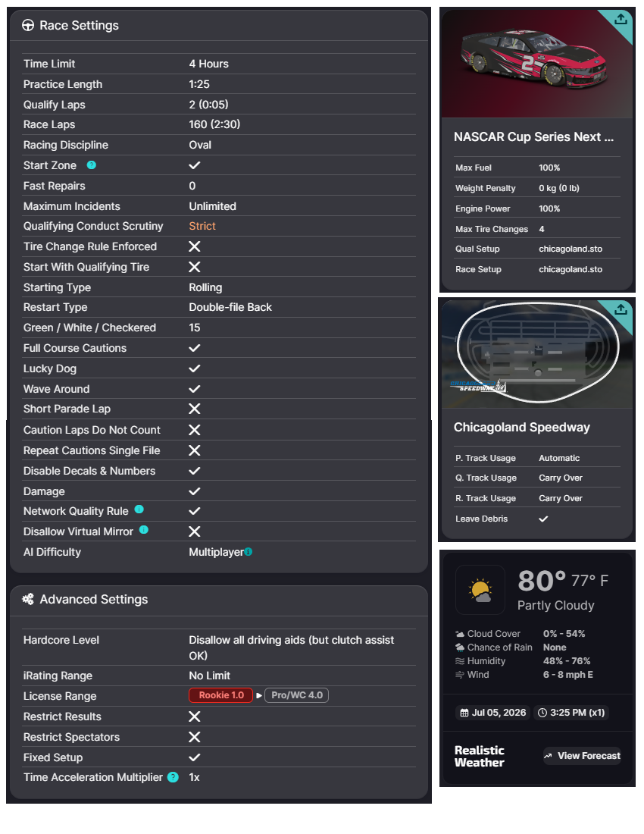
Task: Click the NASCAR Cup car thumbnail
Action: pos(536,64)
